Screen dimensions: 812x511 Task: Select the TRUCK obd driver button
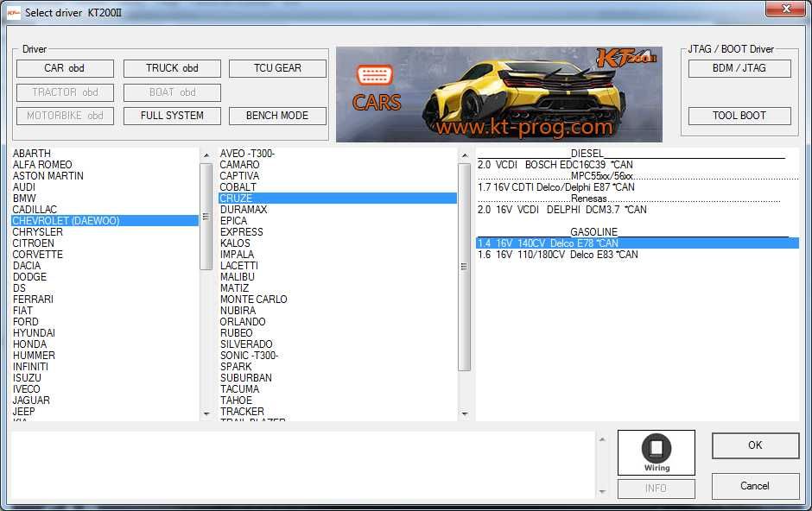[x=172, y=68]
